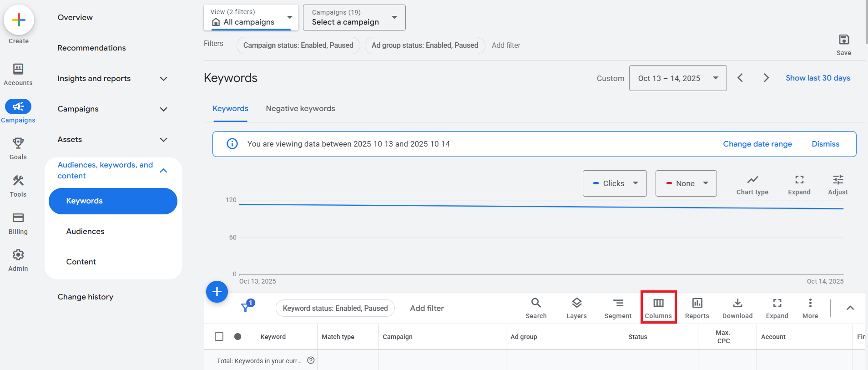
Task: Click the vertical page scrollbar
Action: (866, 23)
